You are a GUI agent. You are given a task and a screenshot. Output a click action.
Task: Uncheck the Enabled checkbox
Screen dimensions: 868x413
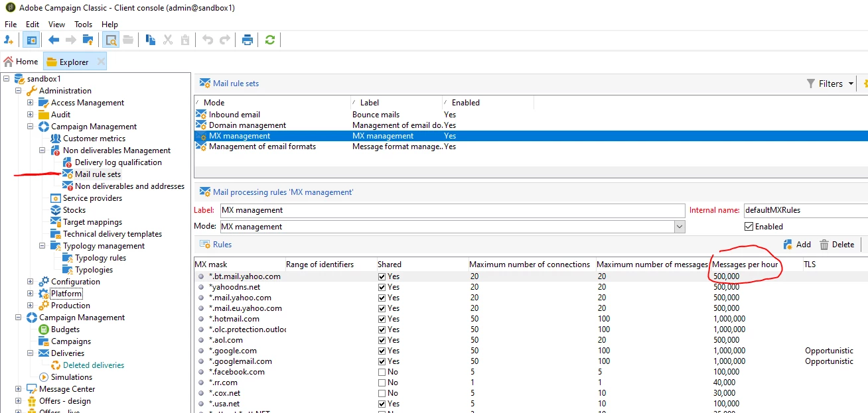pos(749,227)
